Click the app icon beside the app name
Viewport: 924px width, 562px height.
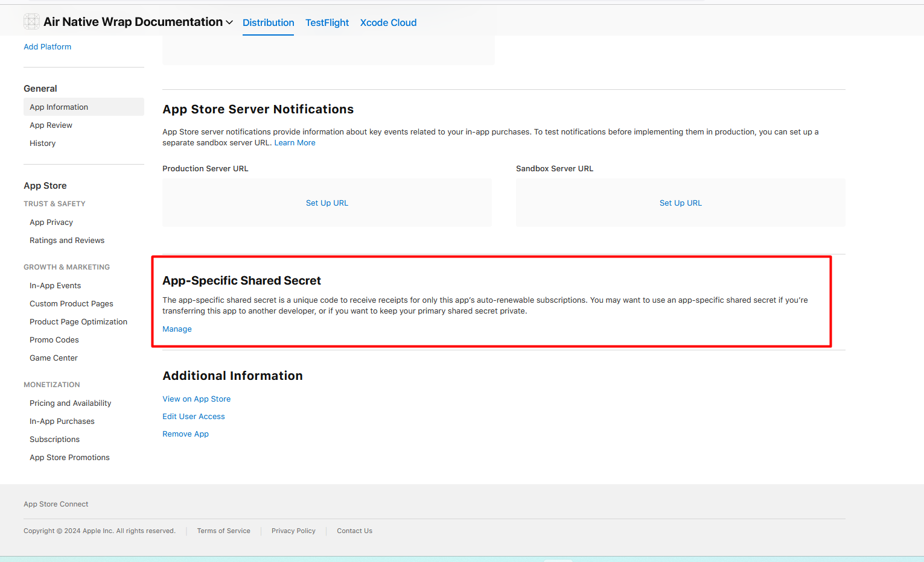tap(31, 22)
